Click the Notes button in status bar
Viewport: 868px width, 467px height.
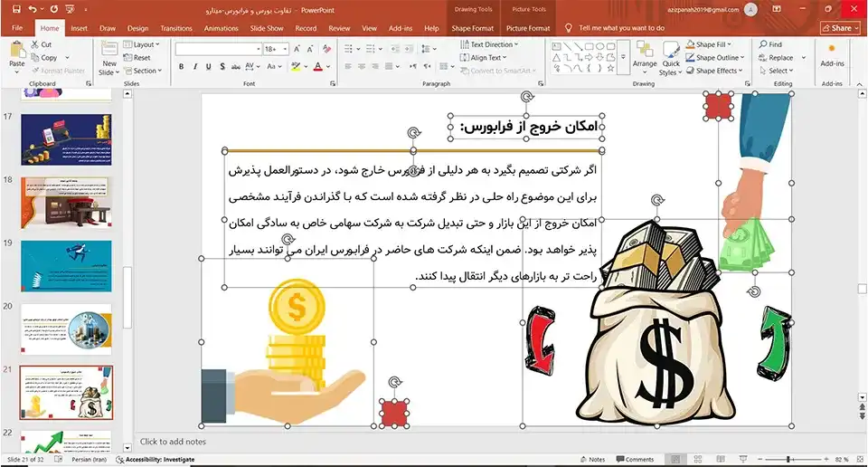point(593,459)
